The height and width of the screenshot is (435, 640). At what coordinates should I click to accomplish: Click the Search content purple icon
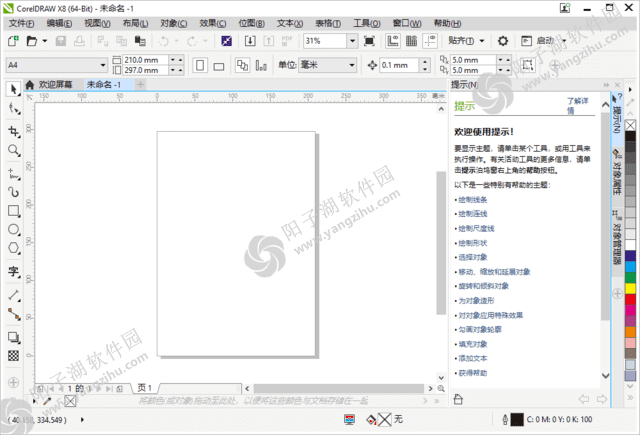click(x=227, y=41)
